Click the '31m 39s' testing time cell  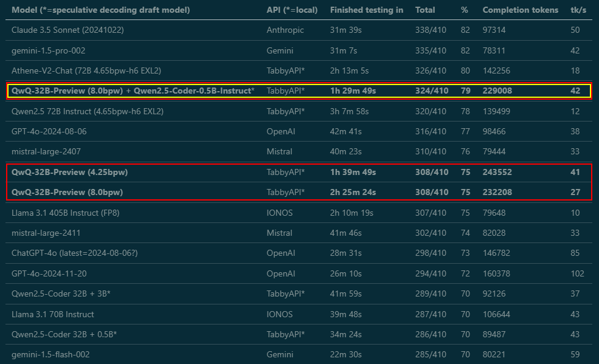(x=346, y=30)
